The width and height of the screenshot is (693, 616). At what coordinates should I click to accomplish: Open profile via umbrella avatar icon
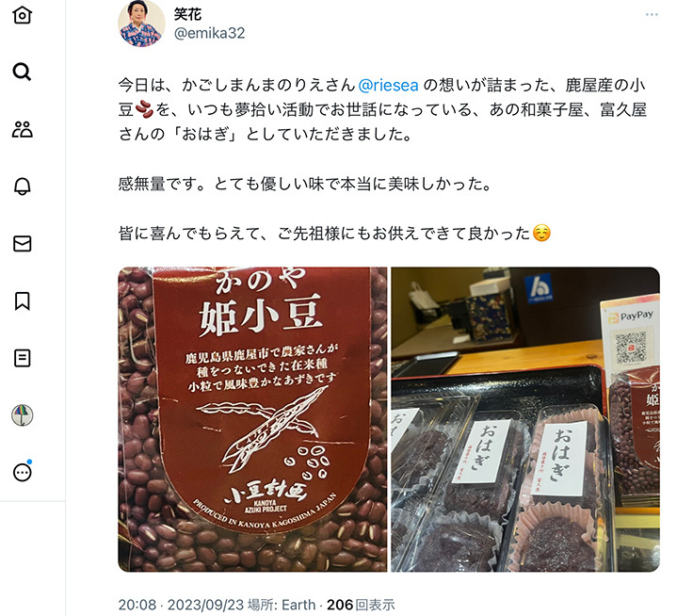point(22,415)
